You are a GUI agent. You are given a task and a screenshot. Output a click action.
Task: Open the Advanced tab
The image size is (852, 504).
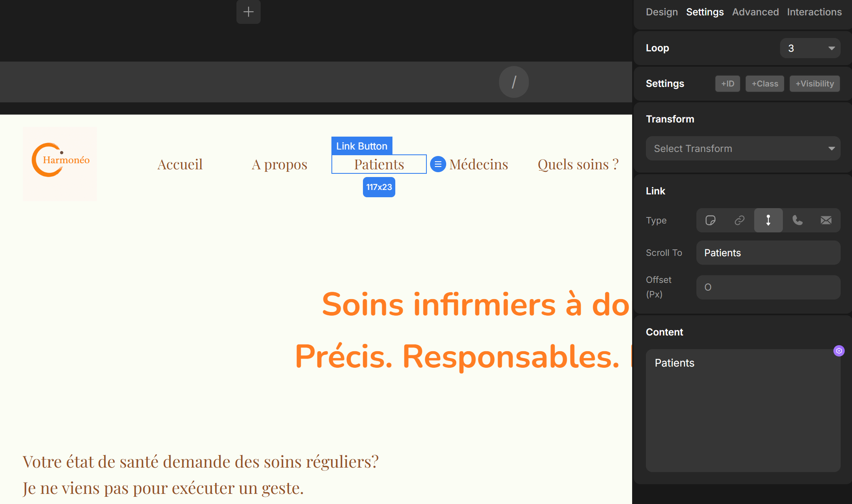(x=755, y=12)
